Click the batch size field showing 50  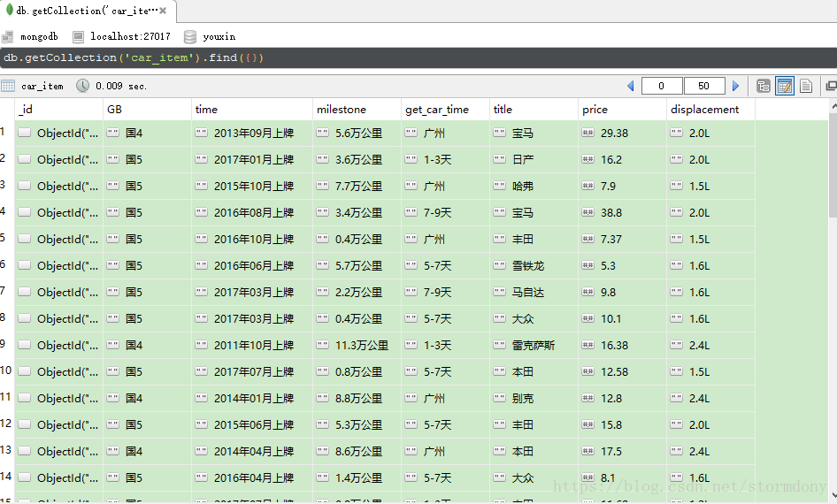704,86
